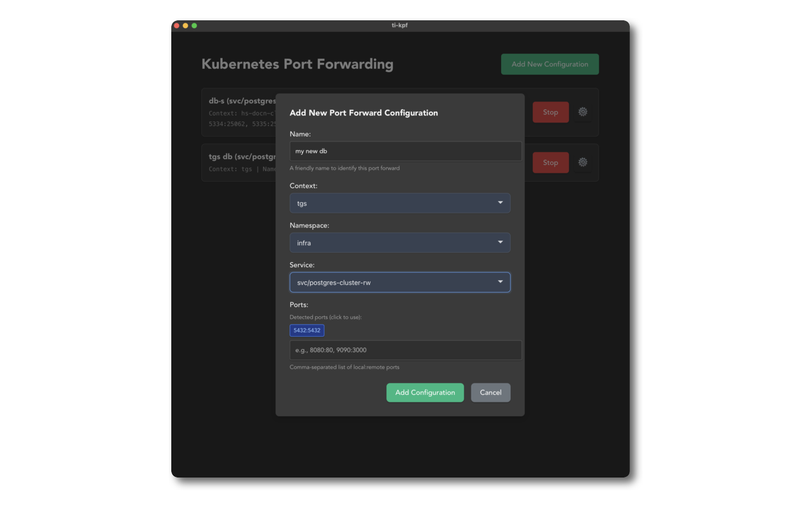
Task: Minimize the window using yellow button
Action: click(x=185, y=25)
